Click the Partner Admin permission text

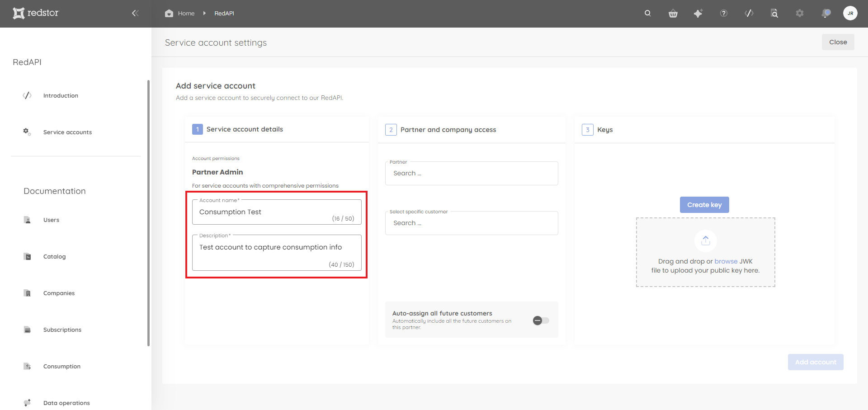click(217, 172)
